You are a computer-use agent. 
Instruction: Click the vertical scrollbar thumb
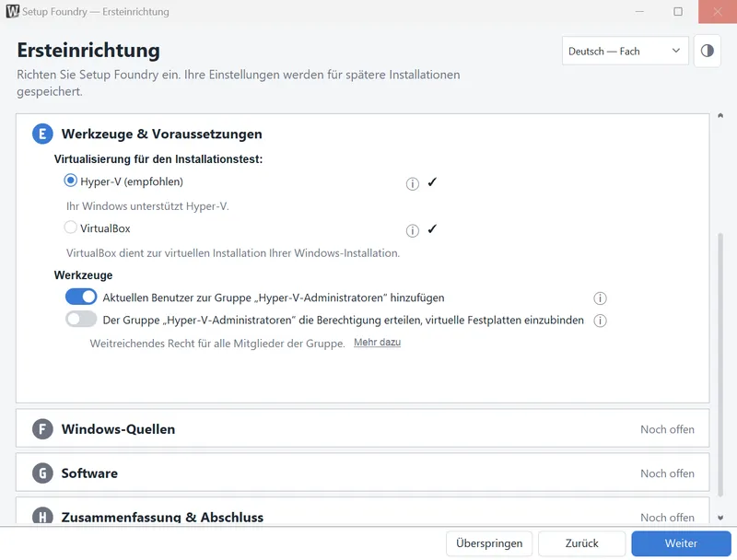[x=720, y=364]
